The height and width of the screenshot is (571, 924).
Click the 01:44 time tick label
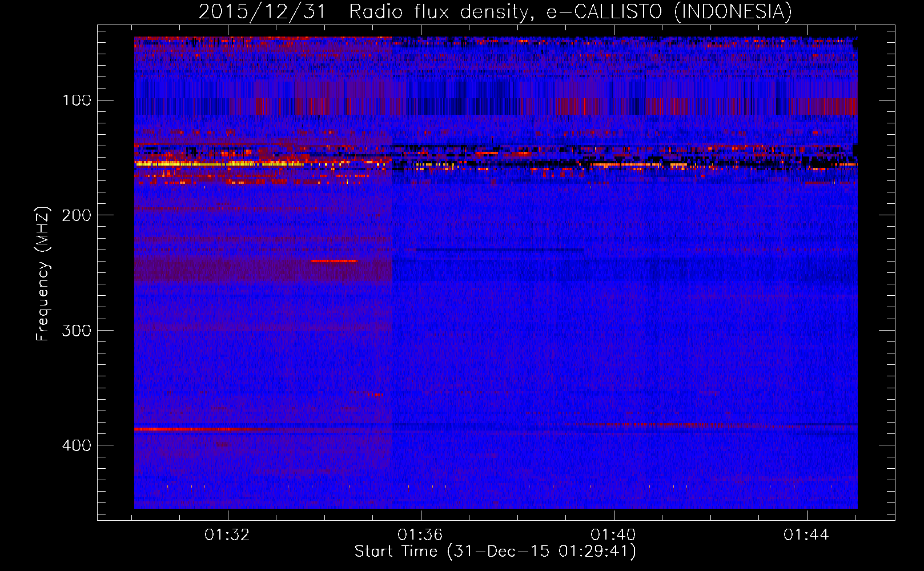[806, 535]
